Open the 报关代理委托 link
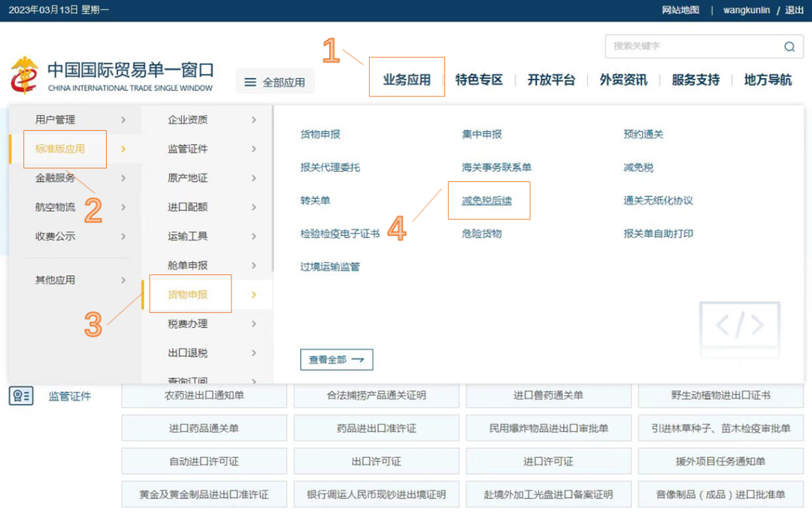The width and height of the screenshot is (812, 512). click(x=330, y=168)
